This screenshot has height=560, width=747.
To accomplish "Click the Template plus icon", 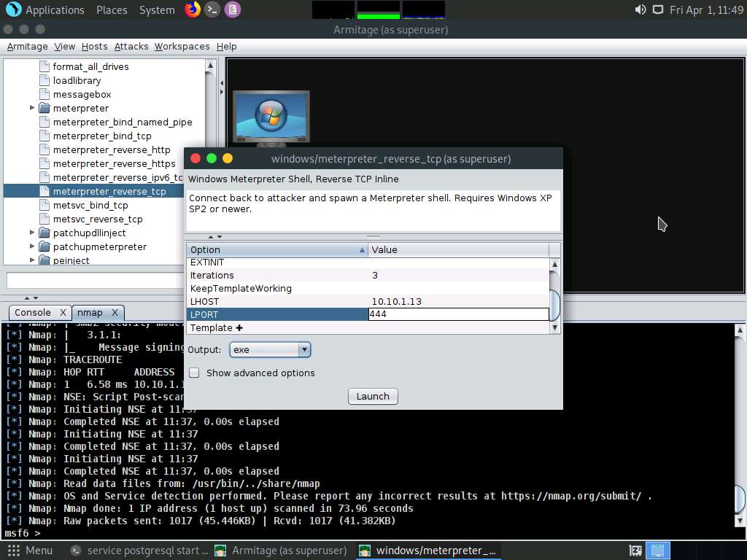I will tap(239, 328).
